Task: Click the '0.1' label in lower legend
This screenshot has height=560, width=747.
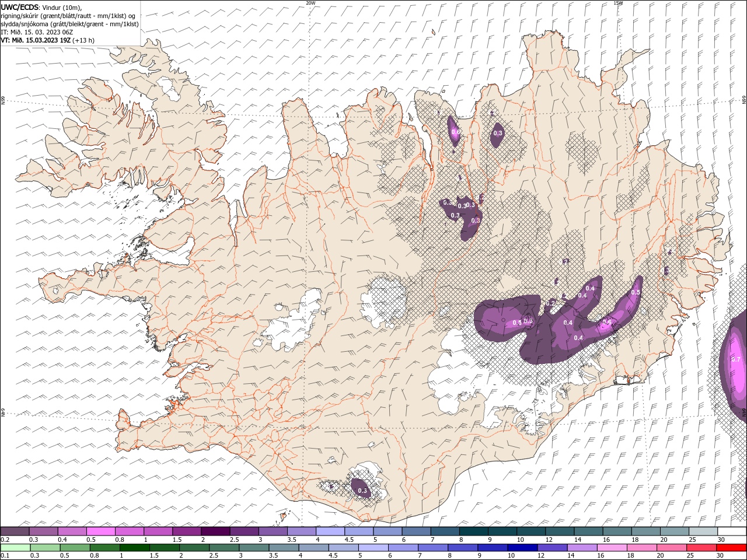Action: [5, 555]
